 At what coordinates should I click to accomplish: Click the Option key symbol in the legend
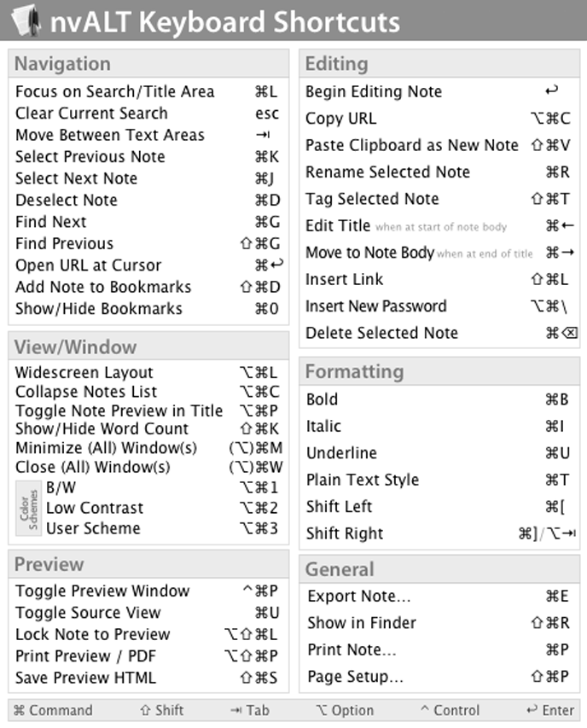coord(321,710)
